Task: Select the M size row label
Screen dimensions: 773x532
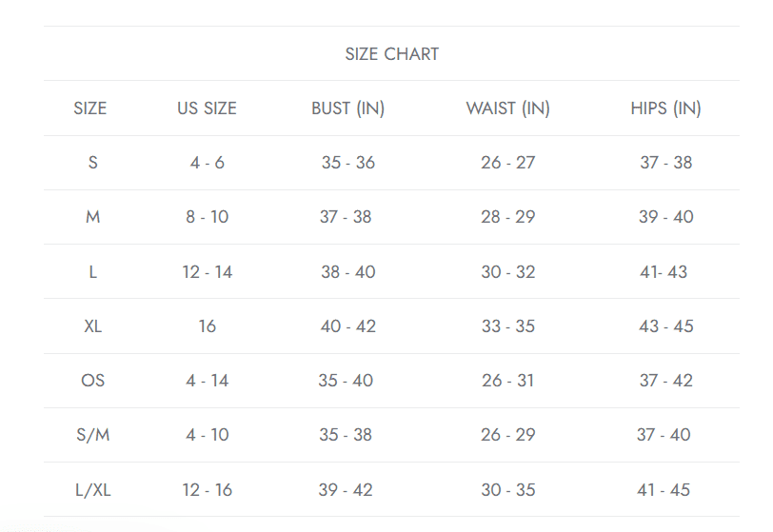Action: point(92,216)
